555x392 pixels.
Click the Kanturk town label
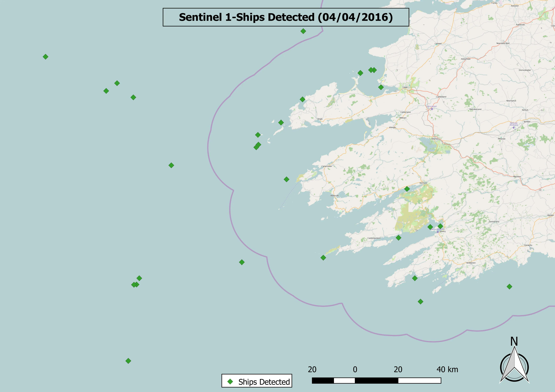pyautogui.click(x=525, y=110)
